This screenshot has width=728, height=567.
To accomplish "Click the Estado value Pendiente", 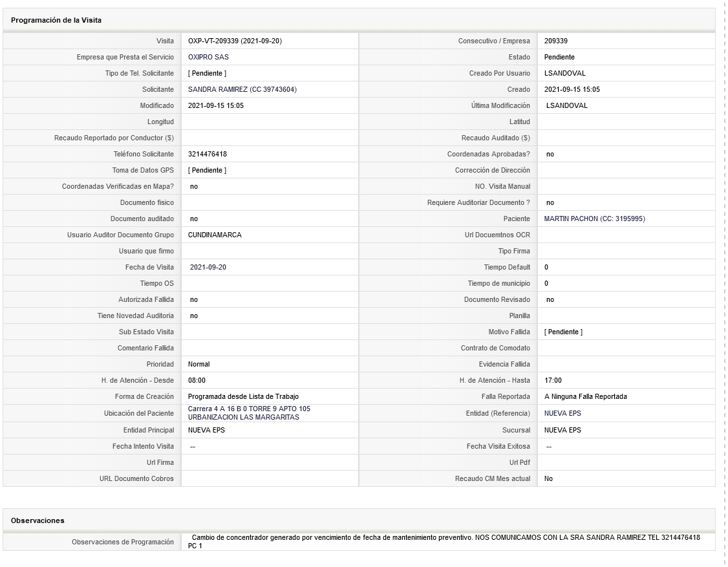I will point(559,57).
